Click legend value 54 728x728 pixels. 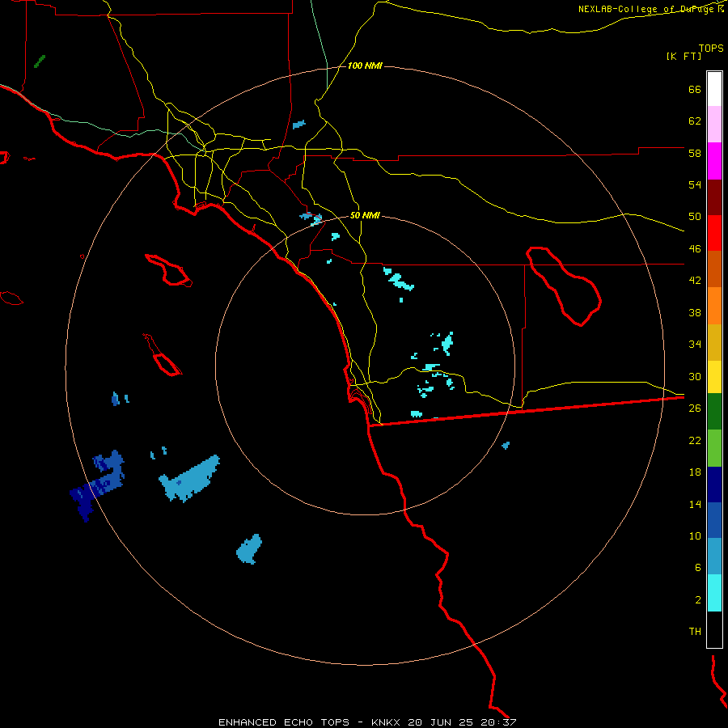point(695,184)
